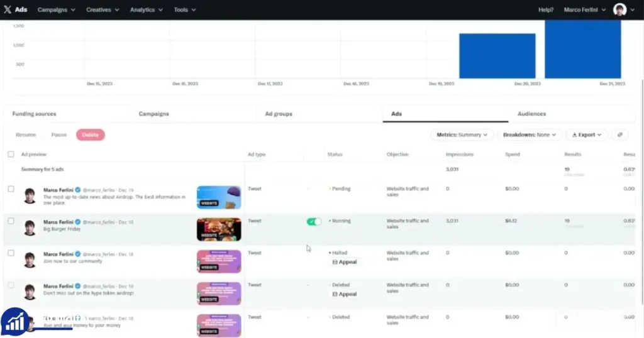644x338 pixels.
Task: Click the Pending status text
Action: [x=341, y=188]
